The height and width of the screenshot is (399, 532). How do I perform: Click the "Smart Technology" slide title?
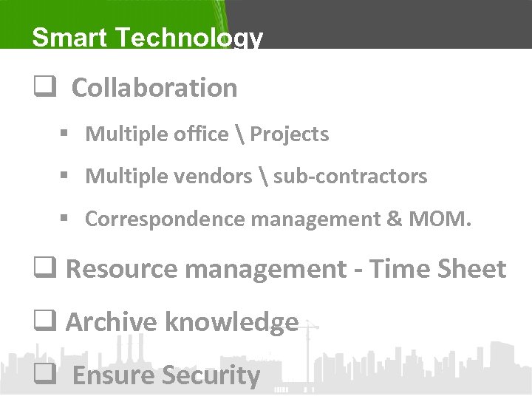pyautogui.click(x=147, y=37)
